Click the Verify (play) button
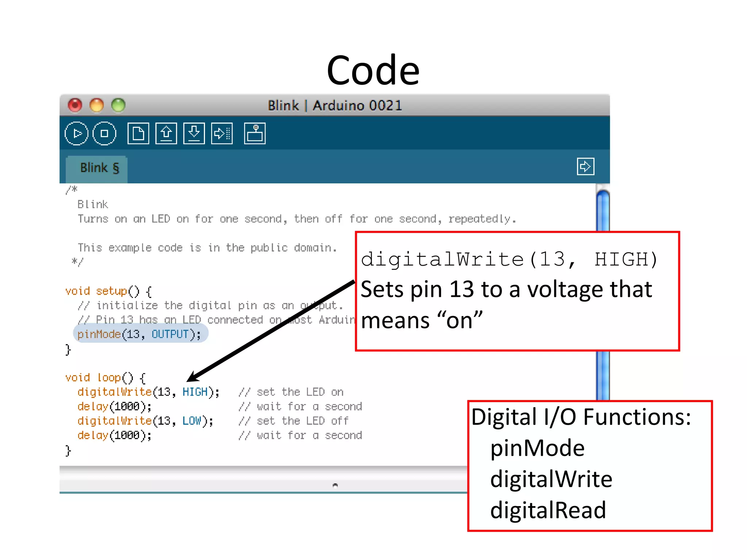This screenshot has width=747, height=560. (76, 133)
